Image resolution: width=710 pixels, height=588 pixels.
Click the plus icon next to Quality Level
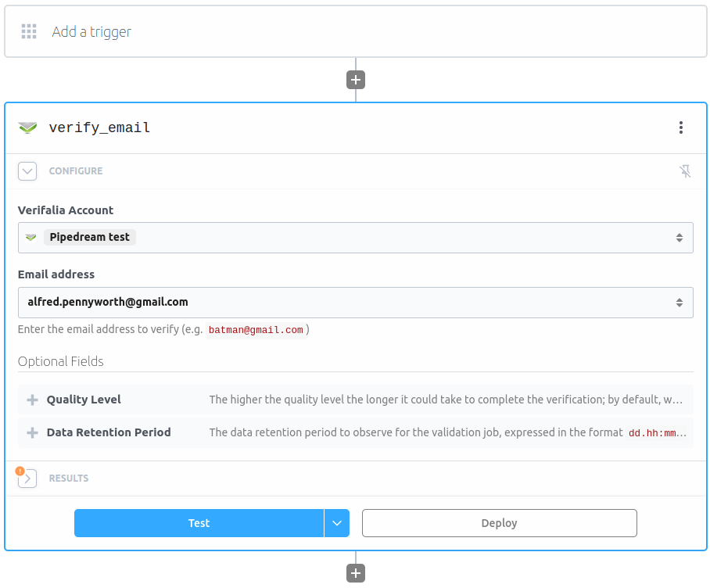coord(32,400)
